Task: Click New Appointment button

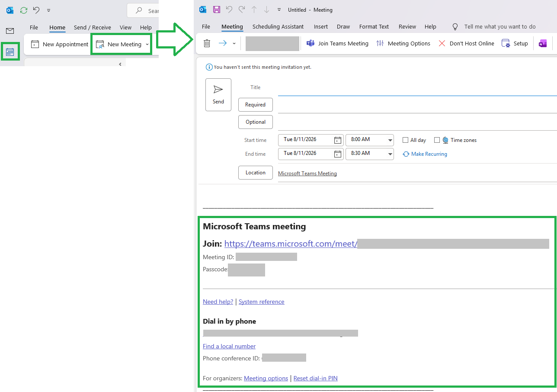Action: [x=60, y=44]
